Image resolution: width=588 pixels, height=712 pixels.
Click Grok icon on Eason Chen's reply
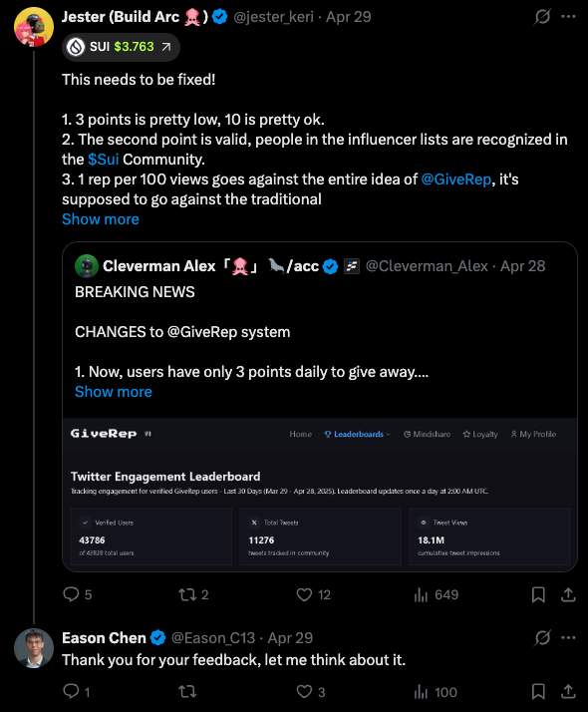point(542,638)
